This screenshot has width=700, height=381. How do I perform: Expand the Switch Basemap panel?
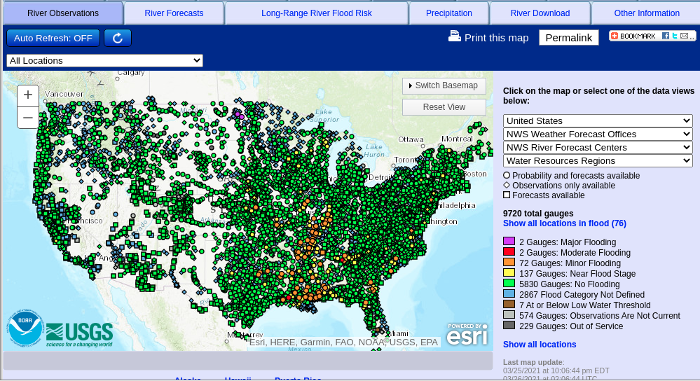[444, 86]
